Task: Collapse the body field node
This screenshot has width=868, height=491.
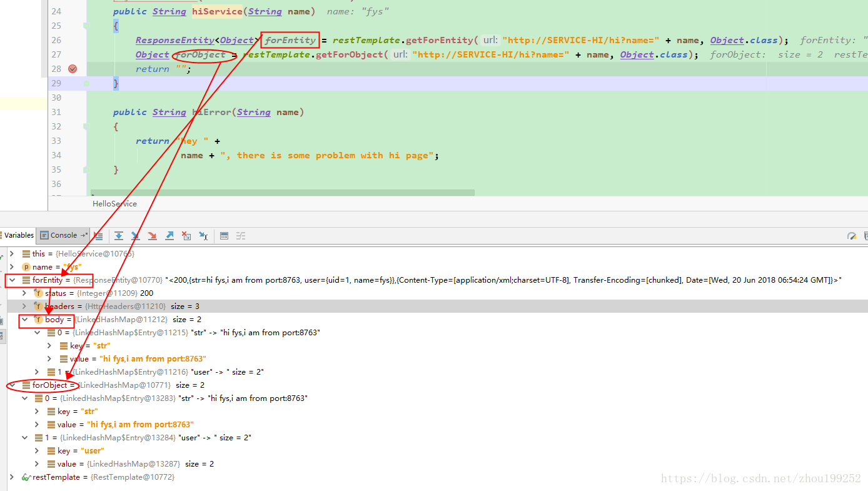Action: click(24, 320)
